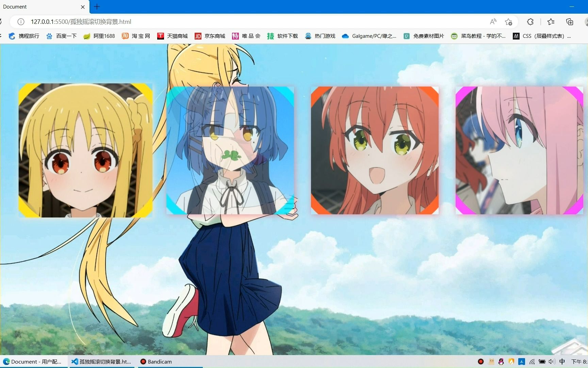Select the blonde-haired character thumbnail
The width and height of the screenshot is (588, 368).
pos(85,150)
